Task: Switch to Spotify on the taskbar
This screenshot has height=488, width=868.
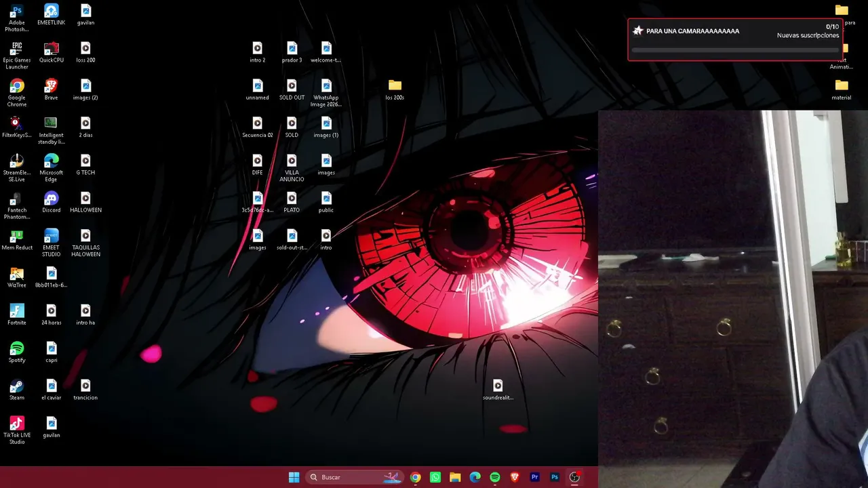Action: 495,477
